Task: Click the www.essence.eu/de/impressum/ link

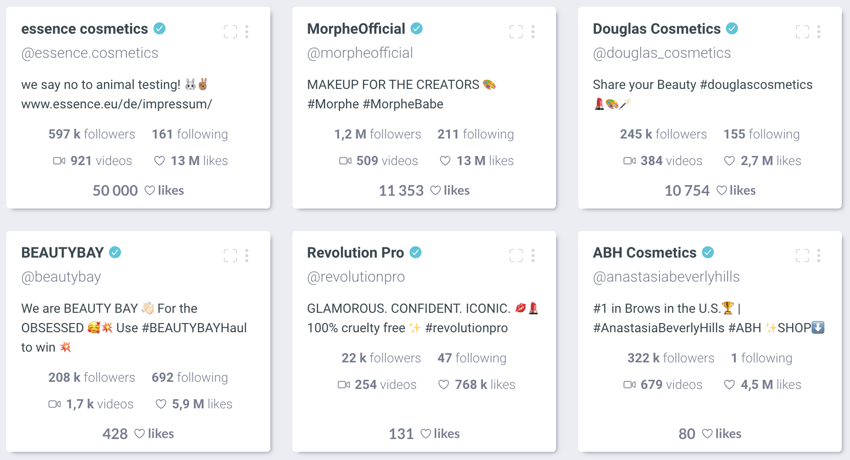Action: point(117,104)
